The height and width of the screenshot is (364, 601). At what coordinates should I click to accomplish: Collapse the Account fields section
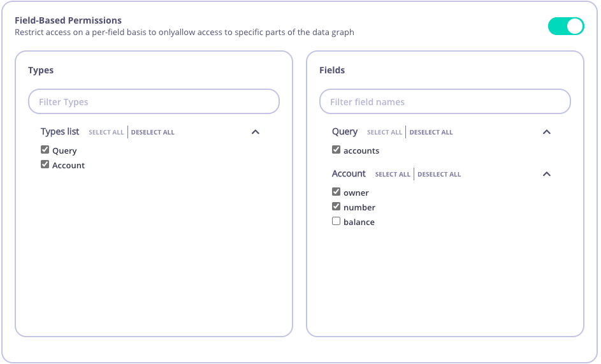click(546, 174)
